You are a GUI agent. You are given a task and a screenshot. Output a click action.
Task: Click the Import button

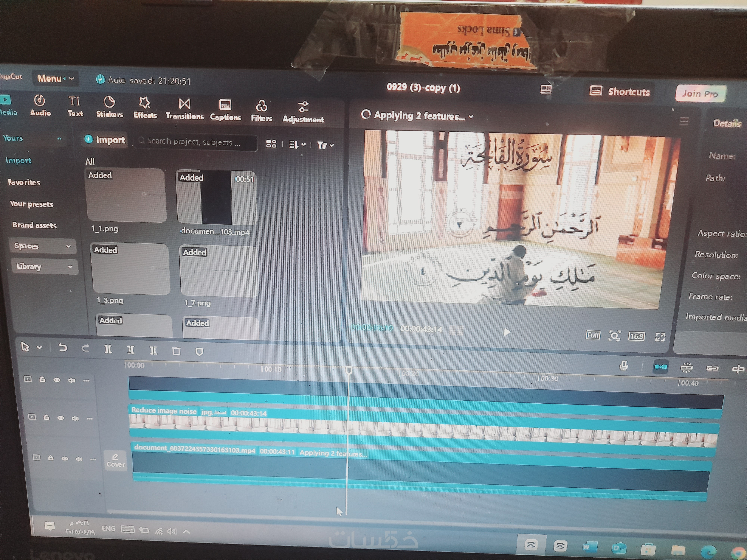click(x=105, y=140)
